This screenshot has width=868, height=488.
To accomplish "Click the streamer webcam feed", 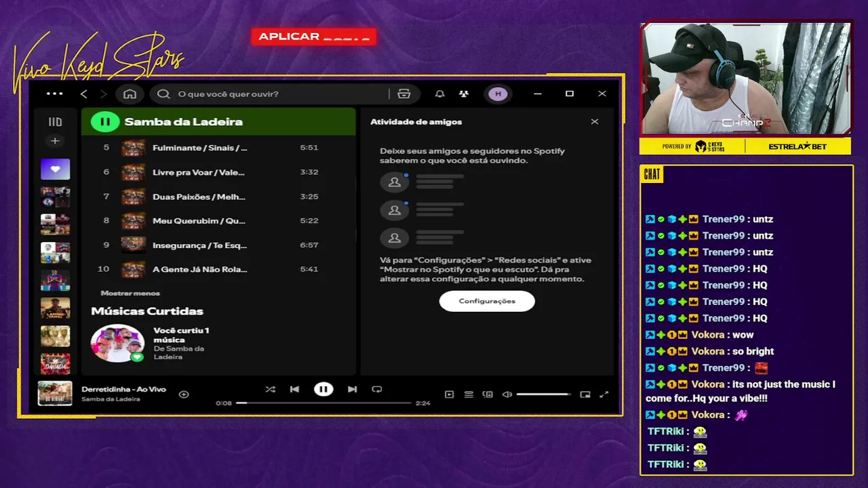I will coord(746,79).
